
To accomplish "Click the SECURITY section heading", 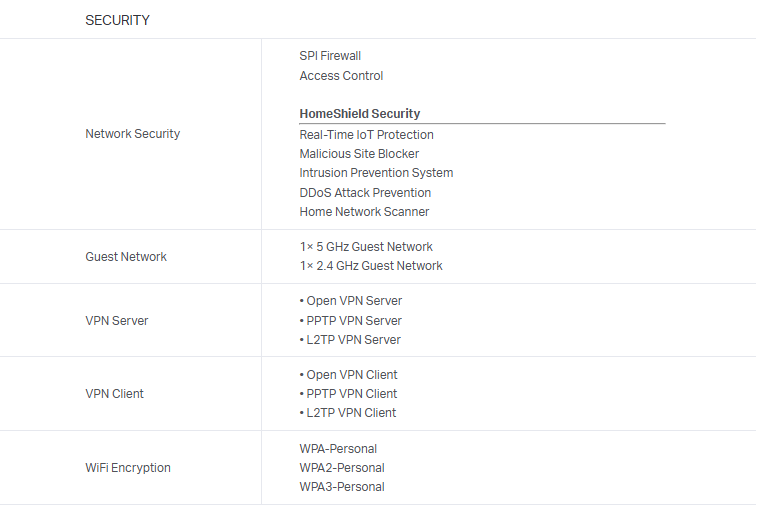I will 117,20.
